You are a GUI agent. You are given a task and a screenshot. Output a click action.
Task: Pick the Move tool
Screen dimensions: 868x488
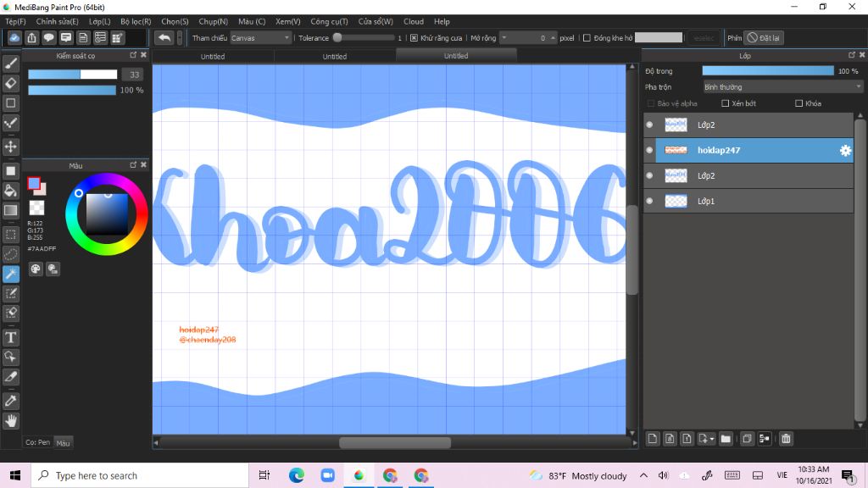[10, 147]
